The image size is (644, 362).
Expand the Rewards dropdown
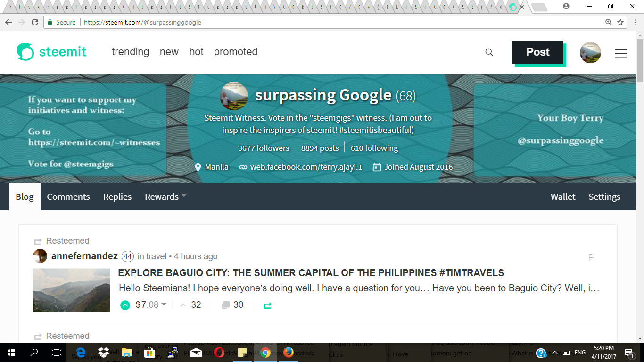165,197
